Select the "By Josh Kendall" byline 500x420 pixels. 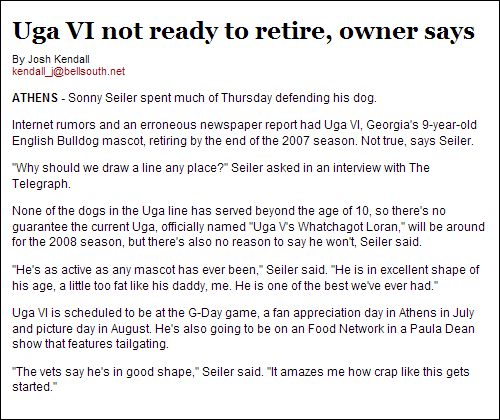pyautogui.click(x=51, y=59)
